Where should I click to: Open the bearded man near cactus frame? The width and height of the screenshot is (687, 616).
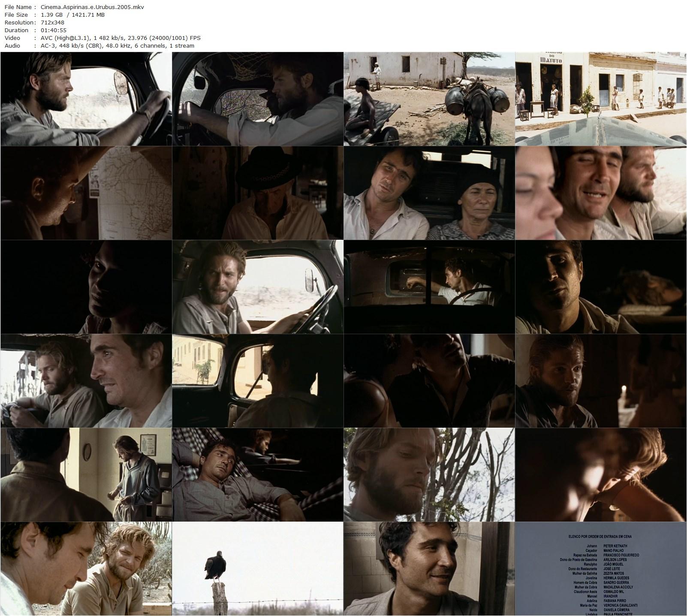click(x=429, y=474)
